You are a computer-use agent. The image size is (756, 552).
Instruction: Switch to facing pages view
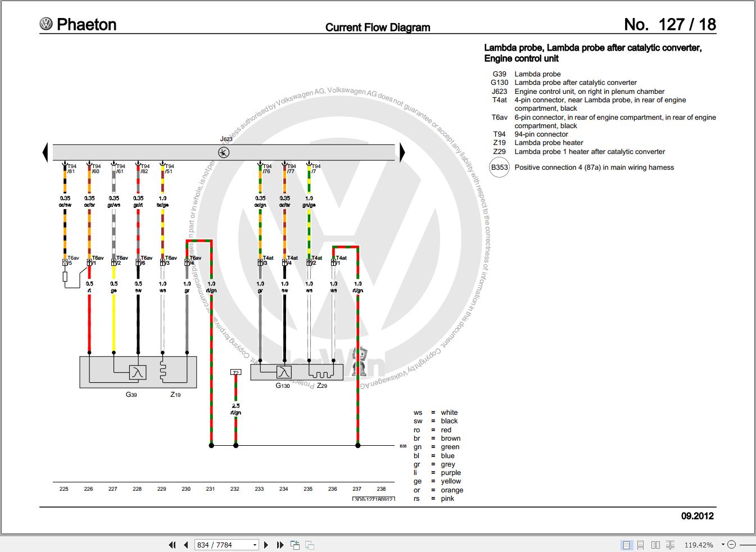655,545
